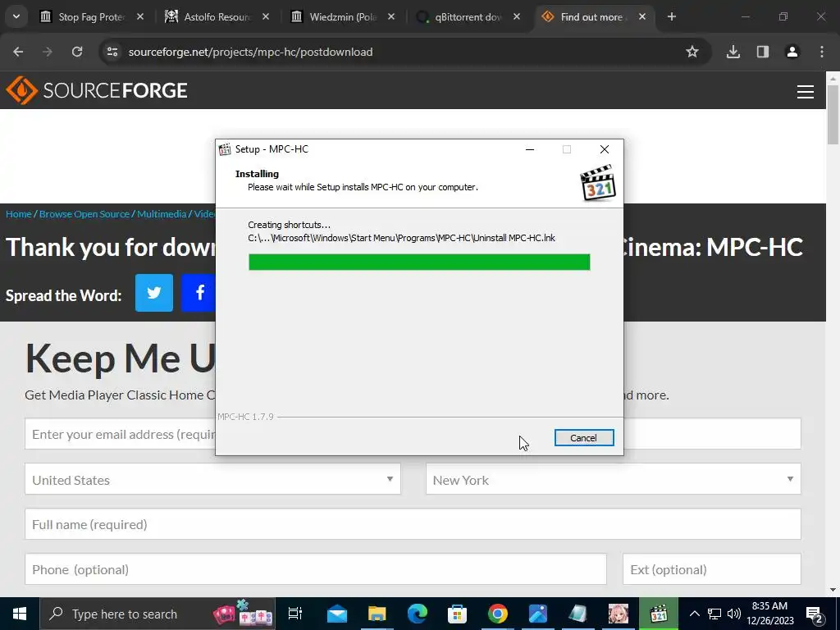Click the address bar URL
Image resolution: width=840 pixels, height=630 pixels.
251,52
